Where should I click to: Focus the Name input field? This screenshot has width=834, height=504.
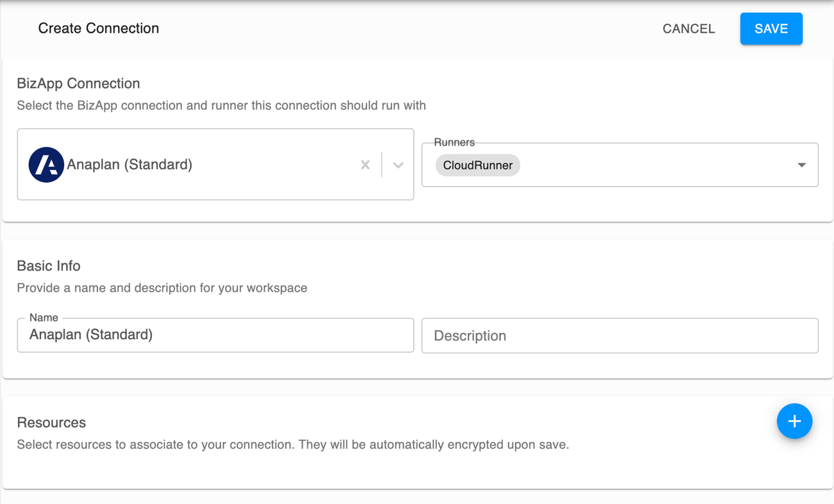point(216,335)
